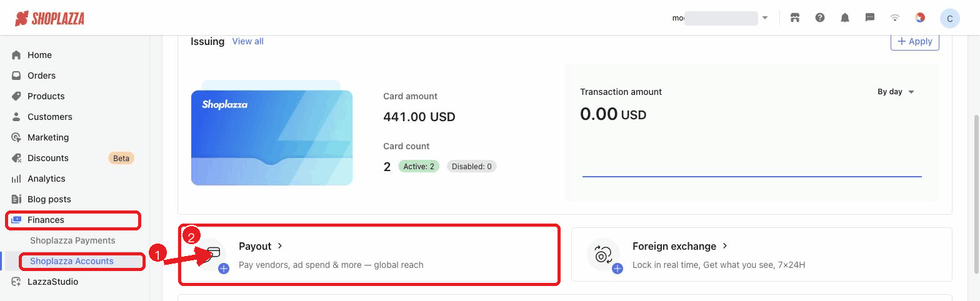Click the transaction chart line
This screenshot has width=980, height=301.
click(x=752, y=177)
